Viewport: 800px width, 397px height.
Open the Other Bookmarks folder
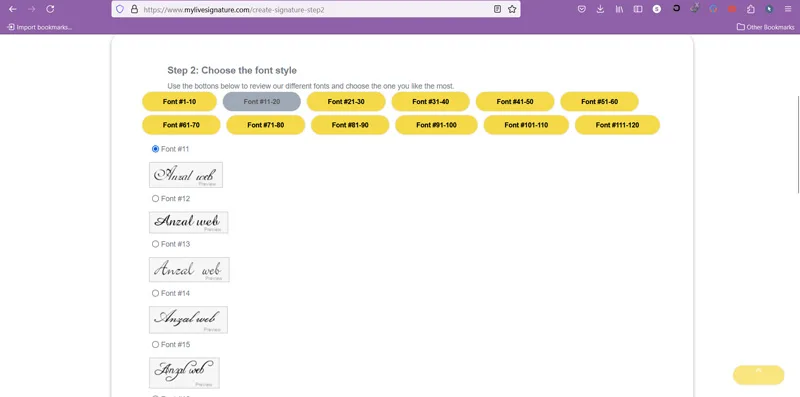coord(766,27)
